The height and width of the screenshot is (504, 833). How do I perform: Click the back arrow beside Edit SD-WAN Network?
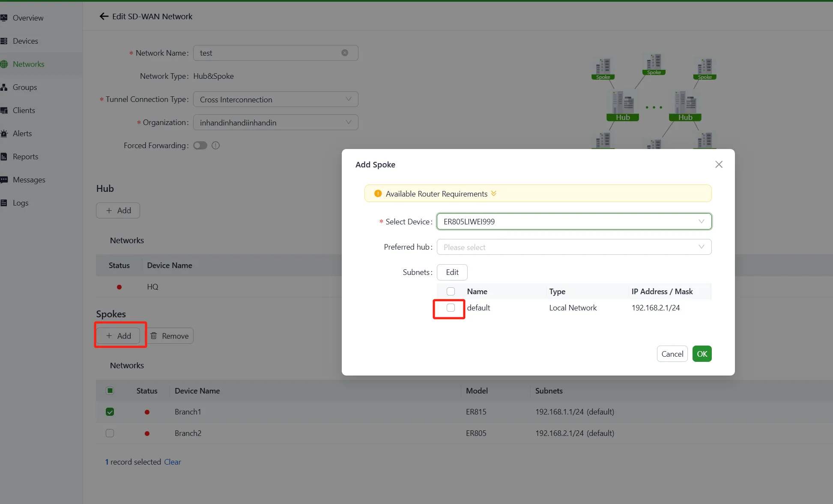point(104,16)
